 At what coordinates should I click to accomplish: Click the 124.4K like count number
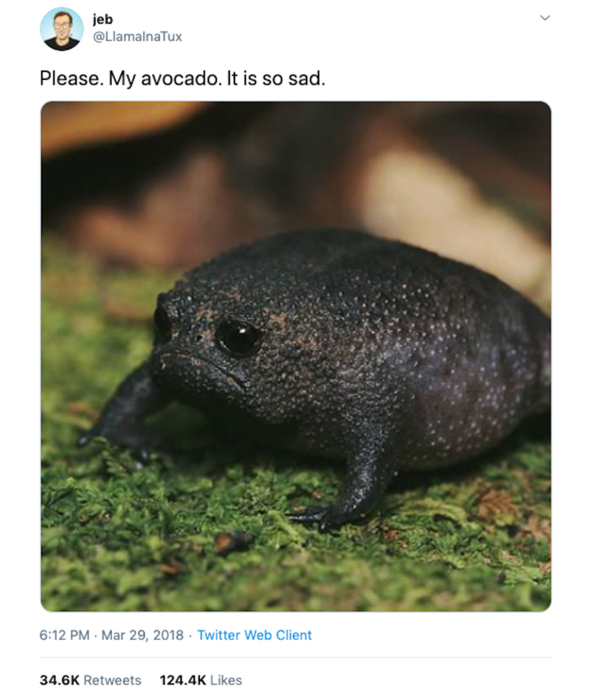click(x=183, y=680)
